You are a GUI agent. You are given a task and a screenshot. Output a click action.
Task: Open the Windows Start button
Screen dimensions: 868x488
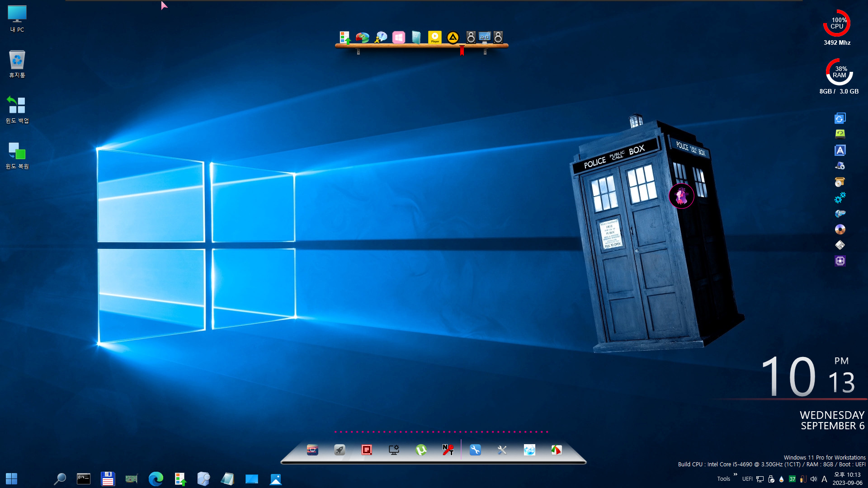tap(11, 479)
